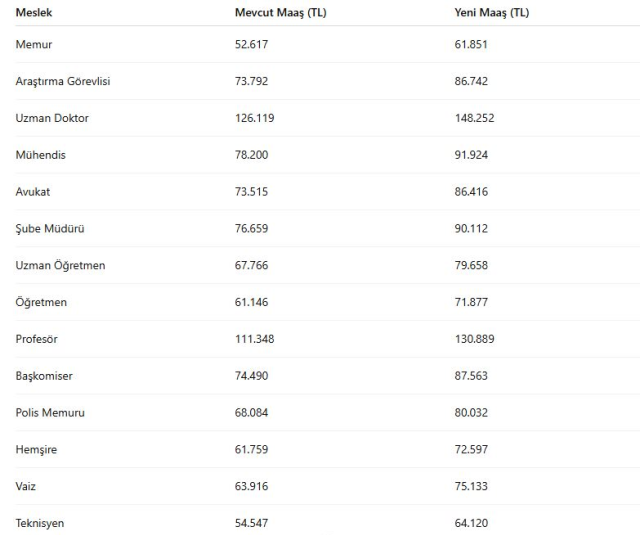
Task: Click Memur's new salary 61.851
Action: 471,45
